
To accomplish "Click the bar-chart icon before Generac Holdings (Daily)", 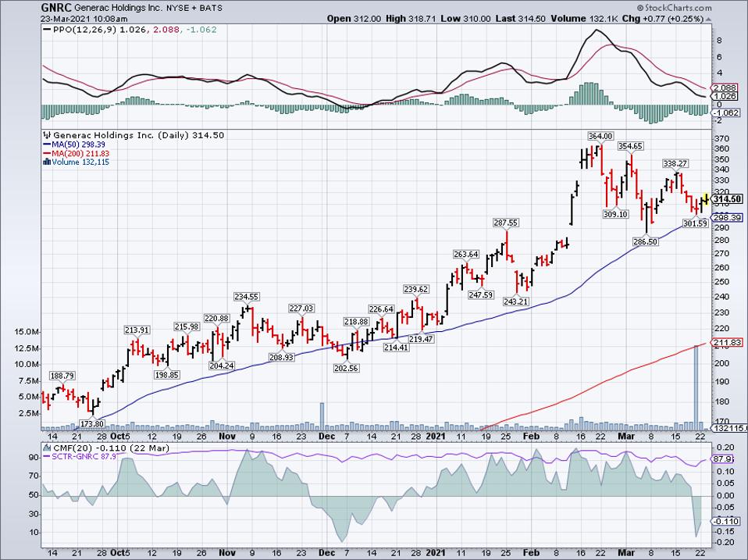I will [47, 135].
